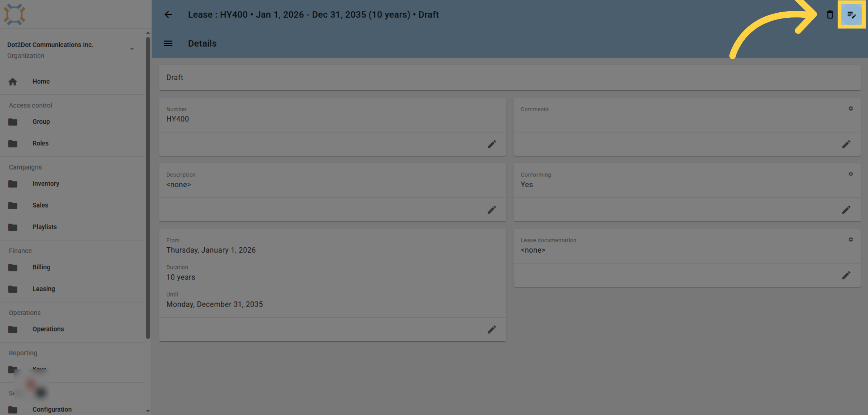The image size is (868, 415).
Task: Click the sidebar vertical scrollbar thumb
Action: coord(148,188)
